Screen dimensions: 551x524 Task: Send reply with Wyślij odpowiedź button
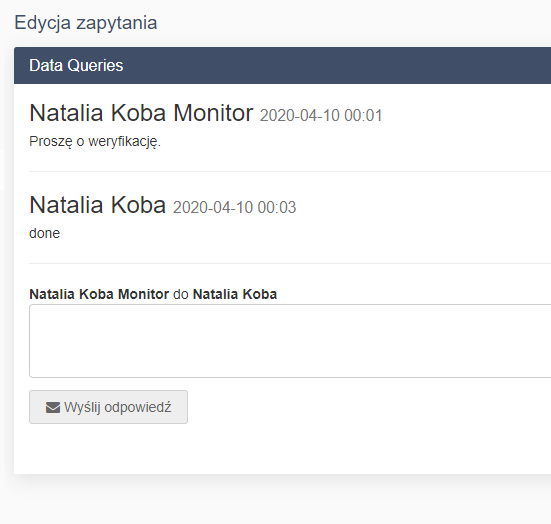pos(108,407)
